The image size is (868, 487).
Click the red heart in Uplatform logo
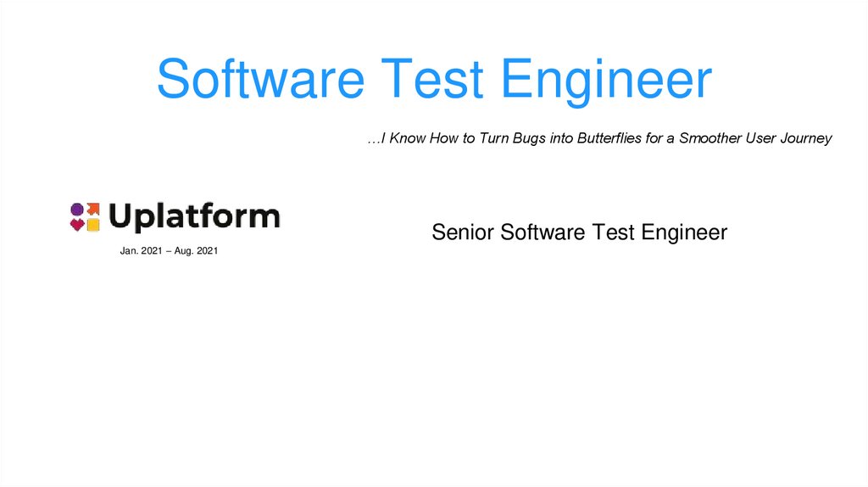77,225
